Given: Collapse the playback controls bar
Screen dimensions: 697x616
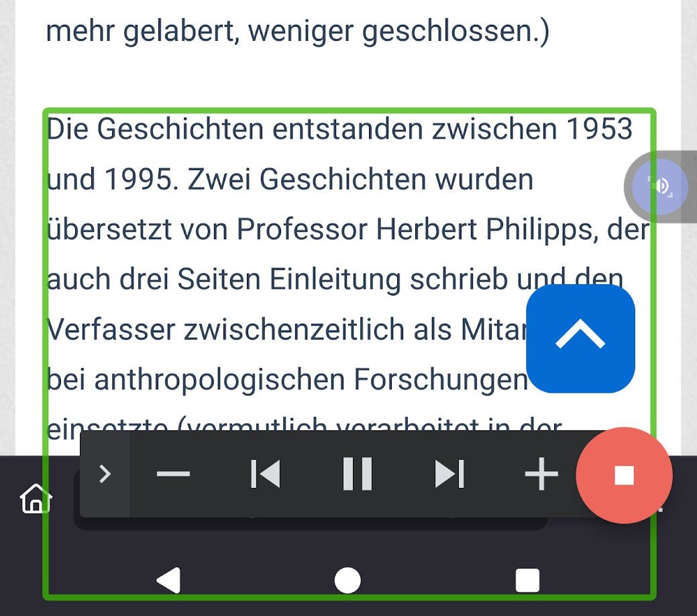Looking at the screenshot, I should 105,475.
